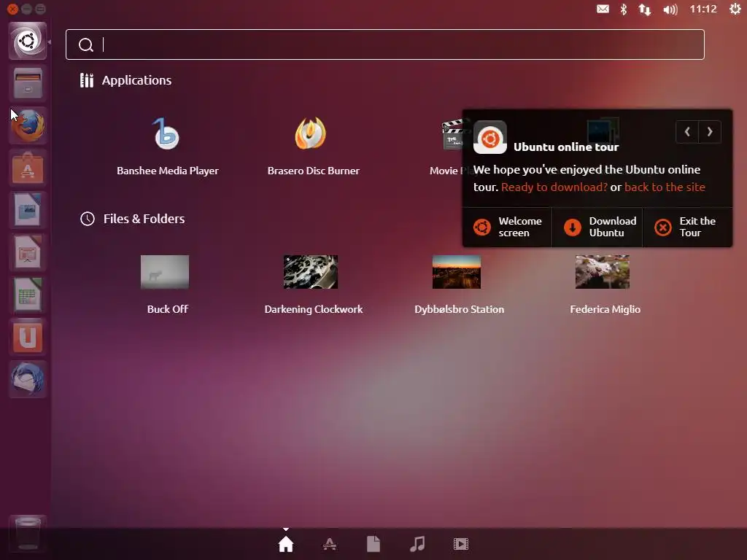The image size is (747, 560).
Task: Switch to the Applications lens tab
Action: point(330,544)
